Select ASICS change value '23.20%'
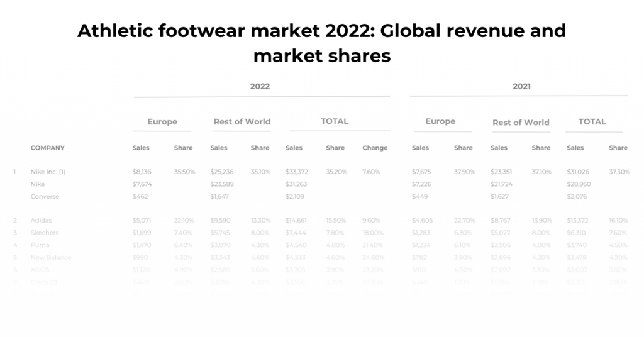This screenshot has height=337, width=644. point(373,269)
